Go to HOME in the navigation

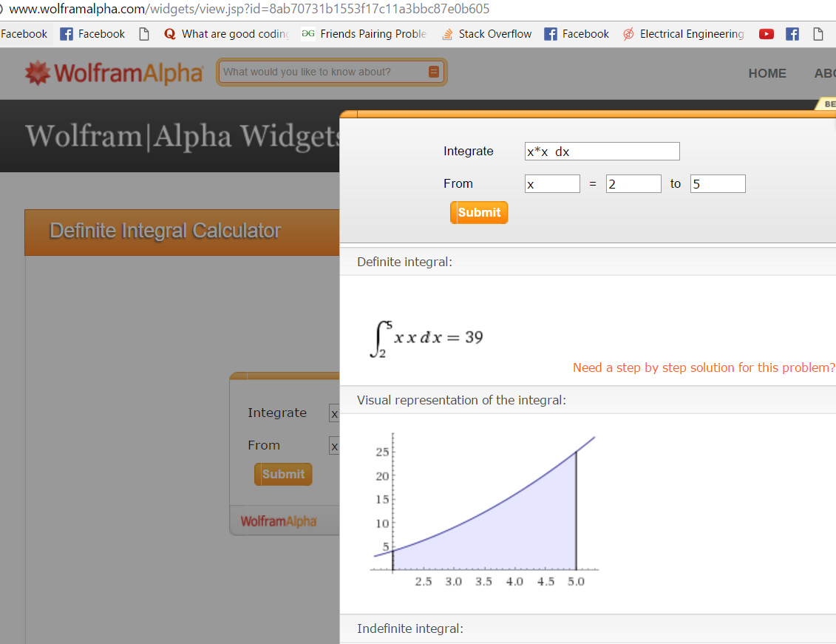(x=767, y=73)
